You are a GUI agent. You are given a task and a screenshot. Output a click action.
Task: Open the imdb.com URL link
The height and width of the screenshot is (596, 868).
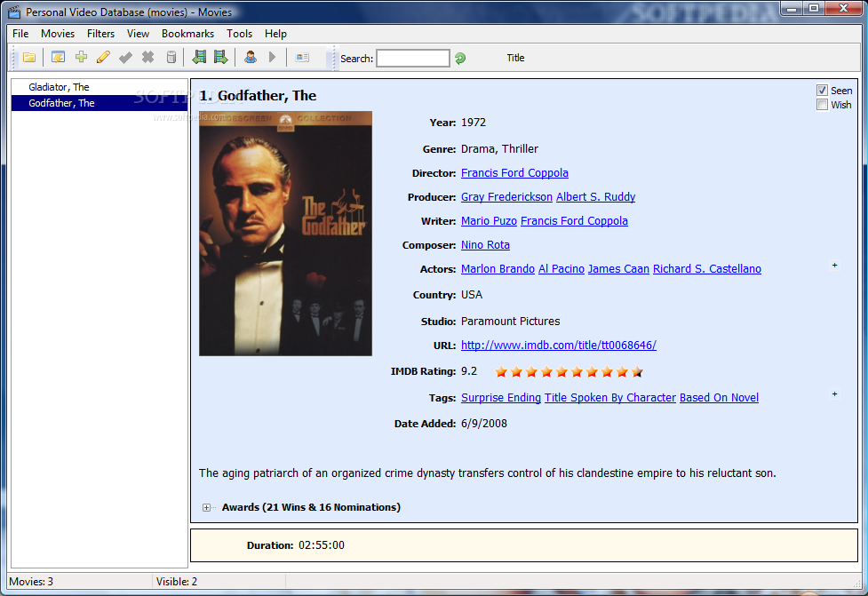coord(559,346)
